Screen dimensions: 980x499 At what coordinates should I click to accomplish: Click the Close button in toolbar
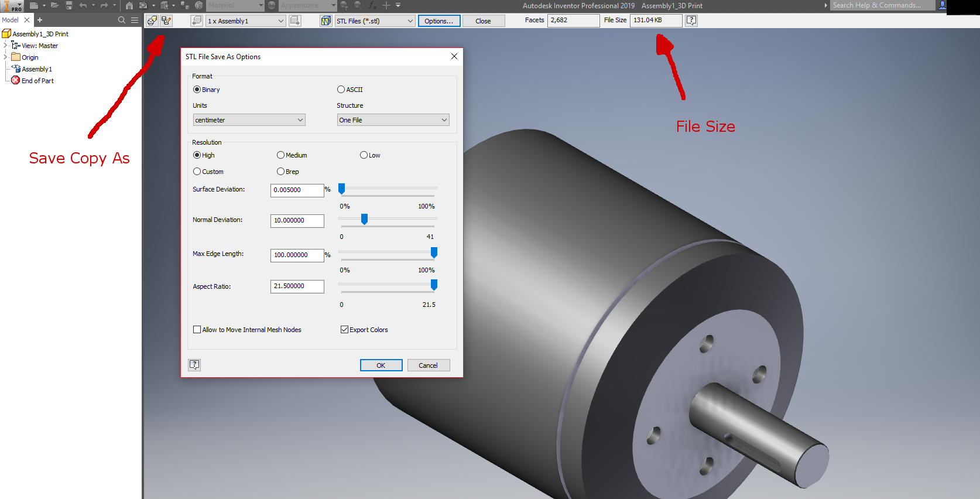(x=483, y=20)
